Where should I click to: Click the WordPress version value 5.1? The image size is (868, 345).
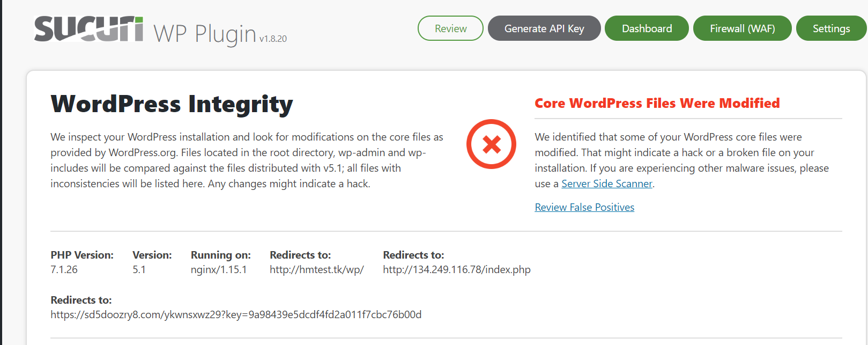(x=139, y=269)
